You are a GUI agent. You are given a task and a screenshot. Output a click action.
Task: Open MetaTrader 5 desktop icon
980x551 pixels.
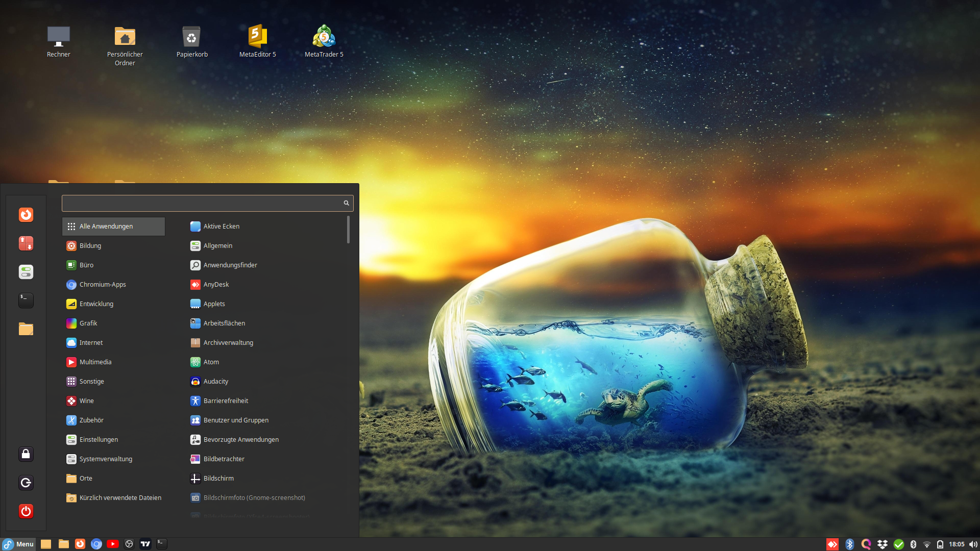coord(324,41)
